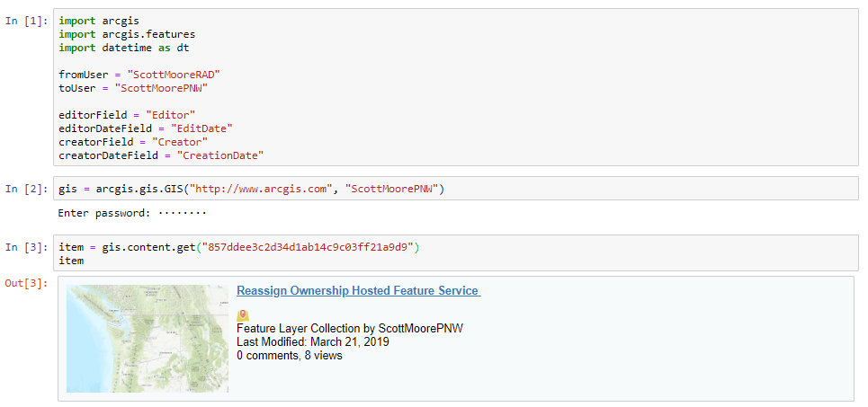
Task: Click the map thumbnail of the item
Action: 148,339
